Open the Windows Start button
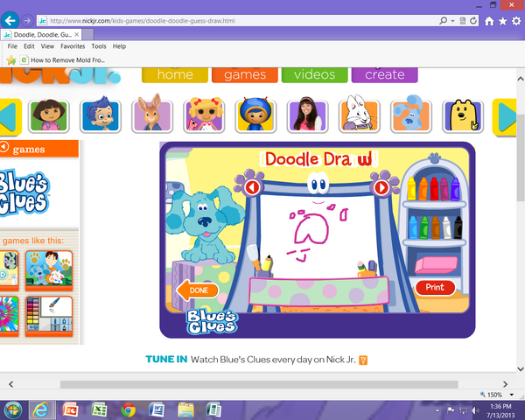Image resolution: width=525 pixels, height=420 pixels. pyautogui.click(x=13, y=410)
